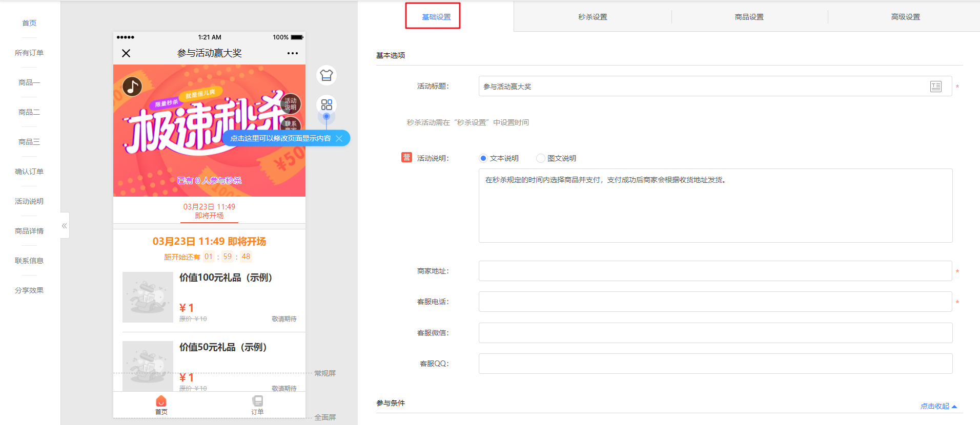Open 商品一 in the left sidebar
Image resolution: width=980 pixels, height=425 pixels.
coord(29,82)
